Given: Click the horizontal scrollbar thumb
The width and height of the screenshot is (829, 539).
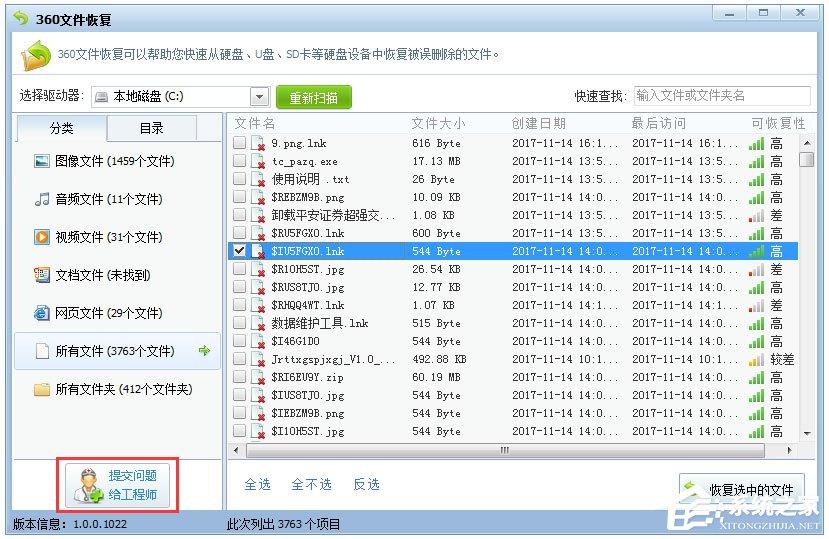Looking at the screenshot, I should coord(505,451).
